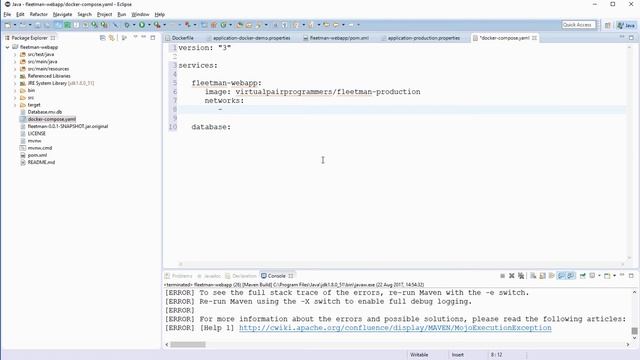
Task: Maximize the editor area
Action: pyautogui.click(x=631, y=38)
